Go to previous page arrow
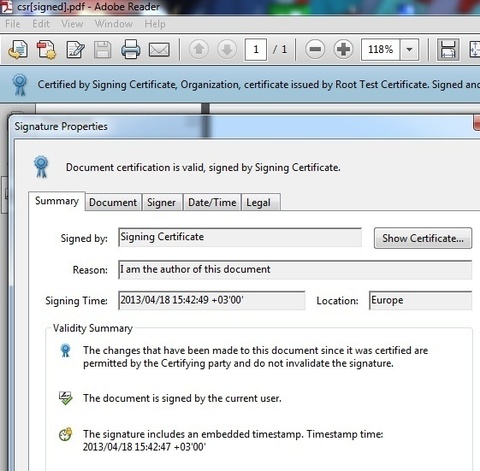This screenshot has width=480, height=471. coord(199,49)
